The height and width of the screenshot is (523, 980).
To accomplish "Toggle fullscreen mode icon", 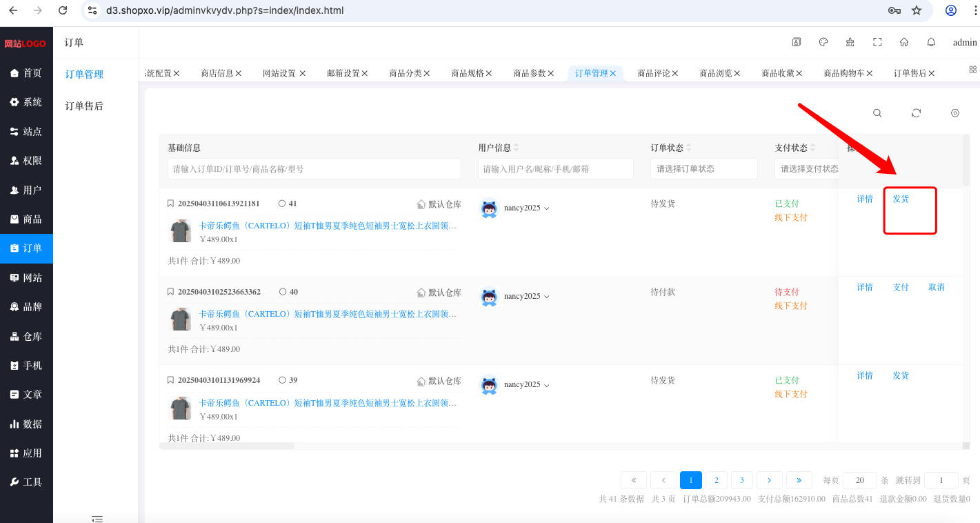I will click(877, 42).
